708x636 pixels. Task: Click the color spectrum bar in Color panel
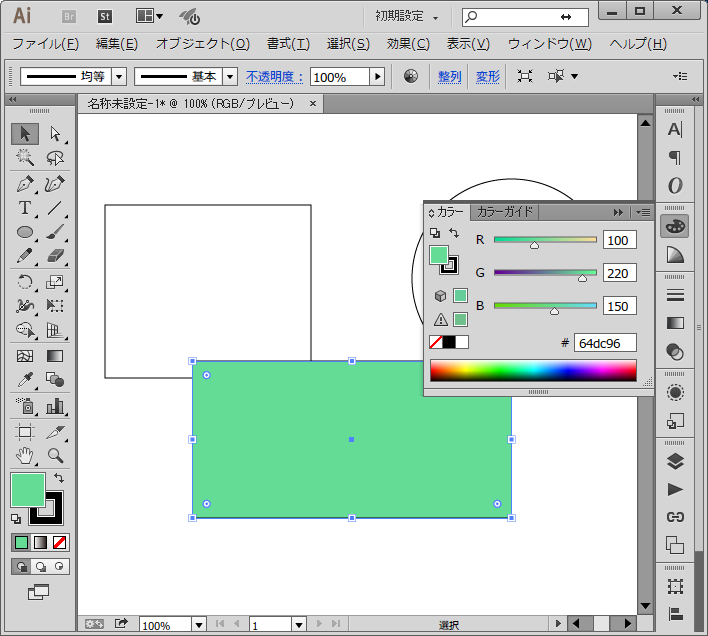[x=533, y=371]
